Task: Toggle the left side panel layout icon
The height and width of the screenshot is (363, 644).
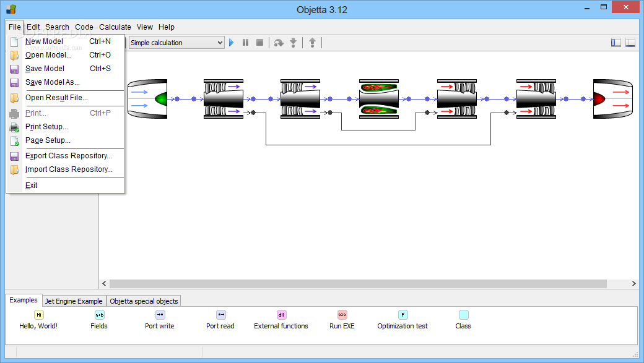Action: (616, 42)
